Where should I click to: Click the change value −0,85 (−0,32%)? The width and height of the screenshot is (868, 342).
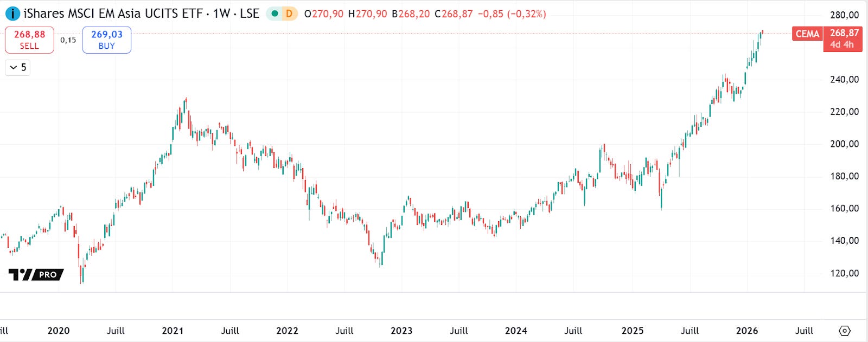click(x=512, y=14)
